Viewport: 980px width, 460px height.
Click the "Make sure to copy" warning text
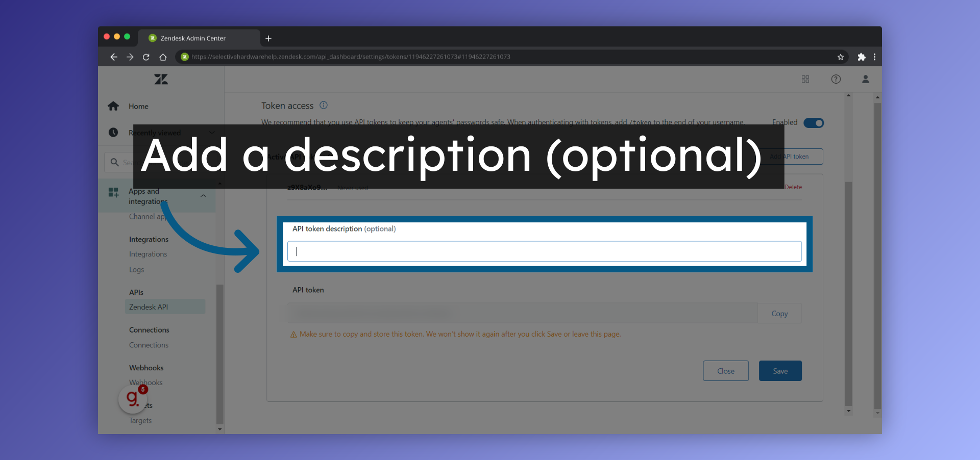coord(460,334)
